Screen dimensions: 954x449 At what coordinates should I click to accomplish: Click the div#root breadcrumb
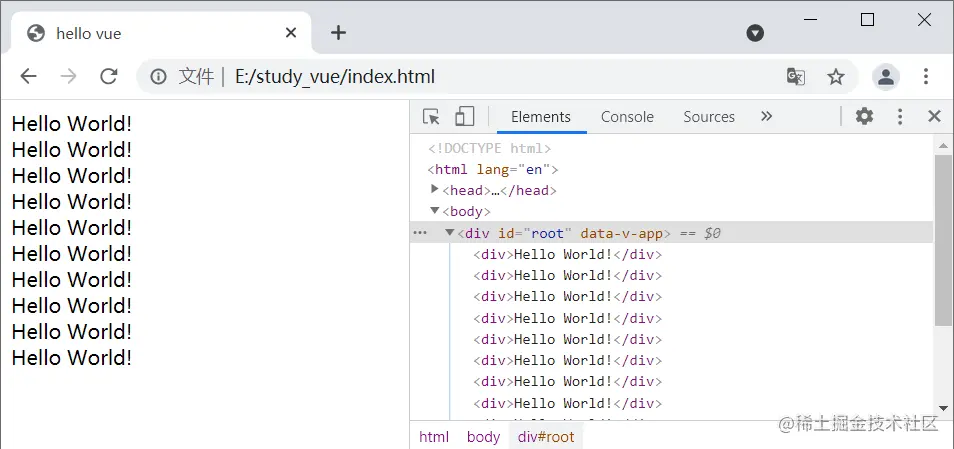546,437
